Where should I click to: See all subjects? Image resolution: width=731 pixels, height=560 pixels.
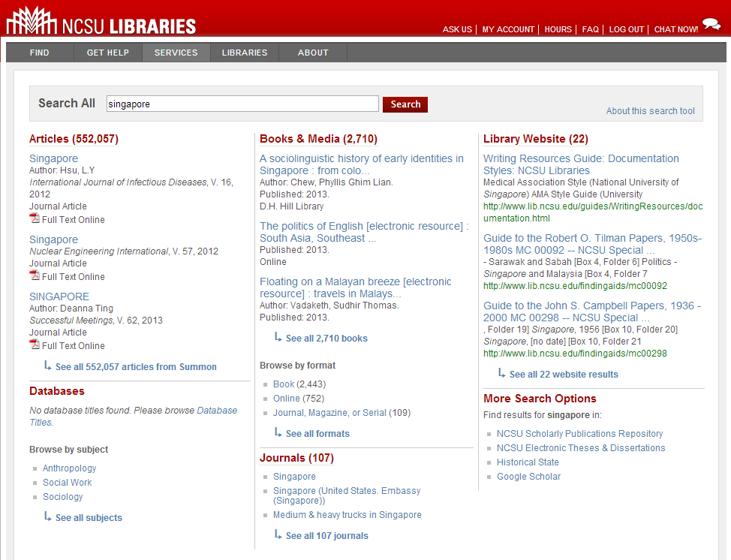coord(89,518)
